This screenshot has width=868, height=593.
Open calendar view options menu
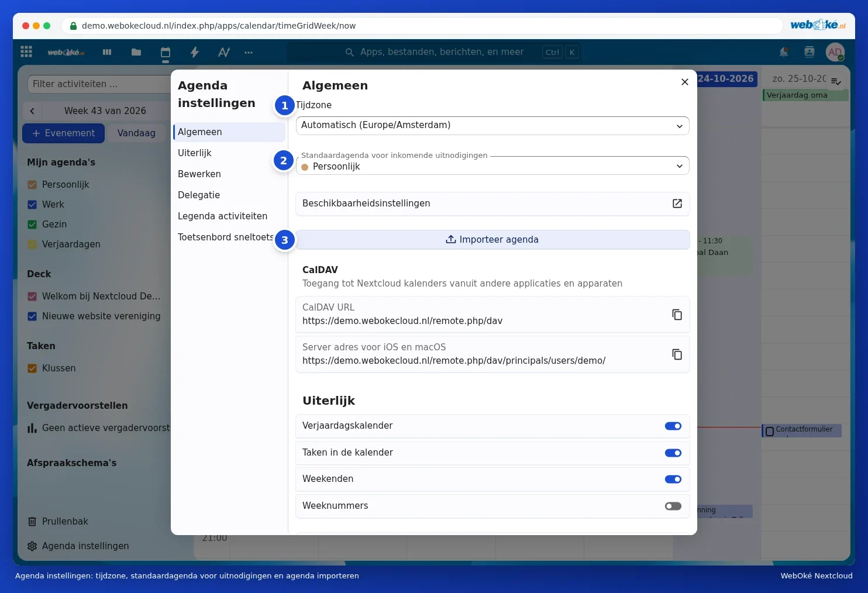836,82
